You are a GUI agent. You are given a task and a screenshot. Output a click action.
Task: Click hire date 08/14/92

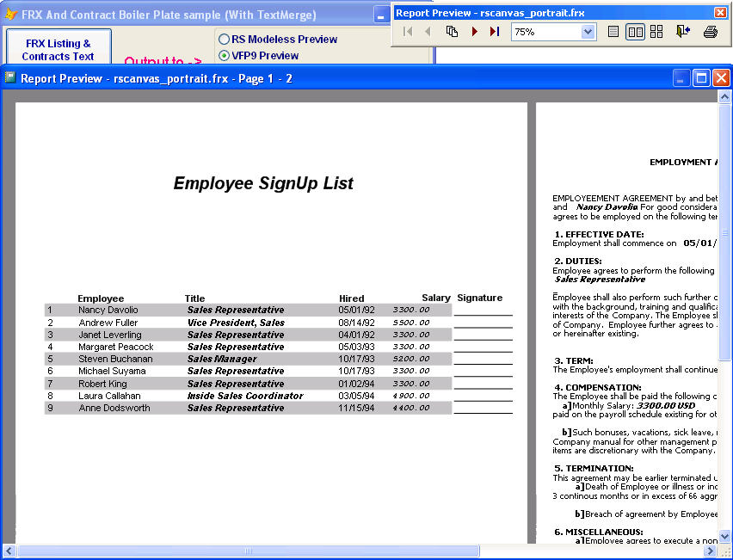(357, 323)
